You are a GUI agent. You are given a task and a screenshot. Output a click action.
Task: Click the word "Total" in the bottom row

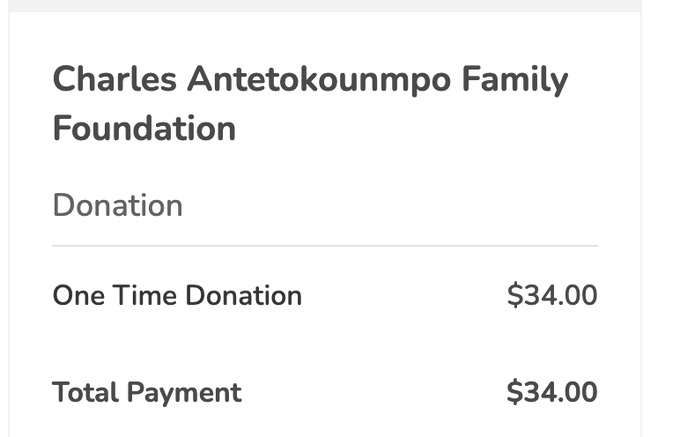click(84, 392)
